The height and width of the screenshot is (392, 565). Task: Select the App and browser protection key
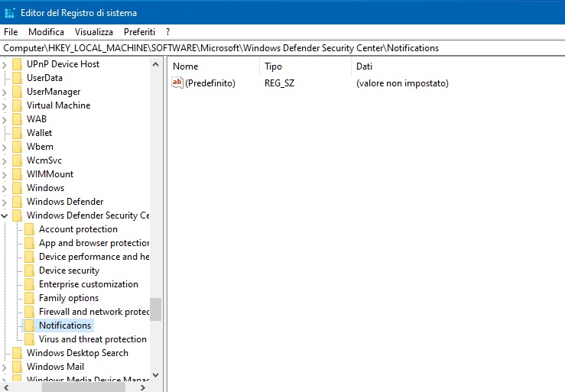point(94,243)
